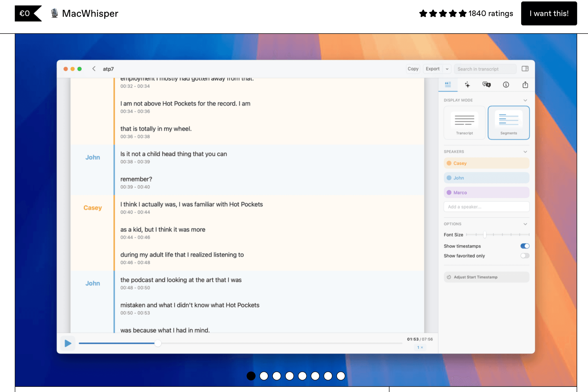Select Segments display mode
This screenshot has height=392, width=588.
[x=508, y=123]
